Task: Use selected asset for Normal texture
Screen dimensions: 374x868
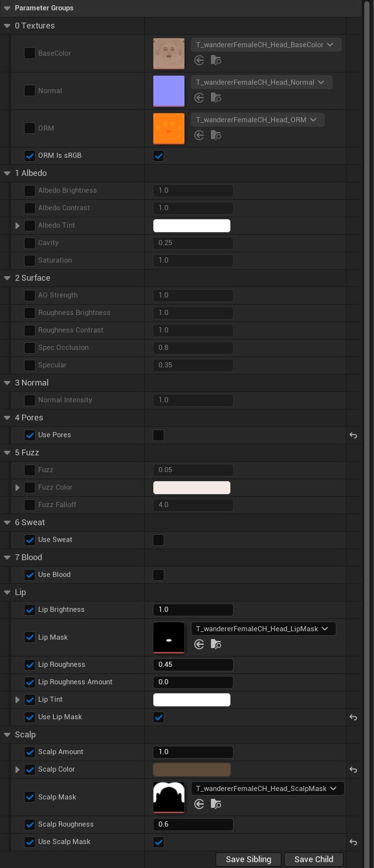Action: coord(199,98)
